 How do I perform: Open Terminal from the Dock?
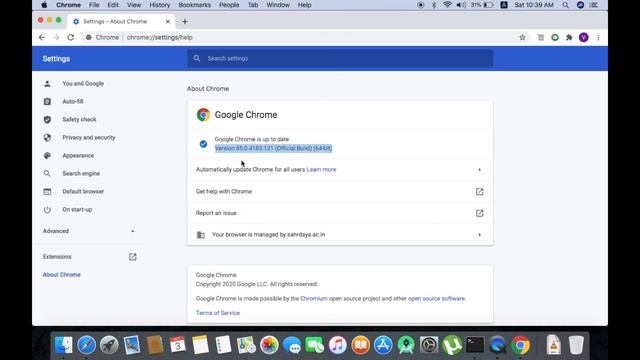click(475, 345)
